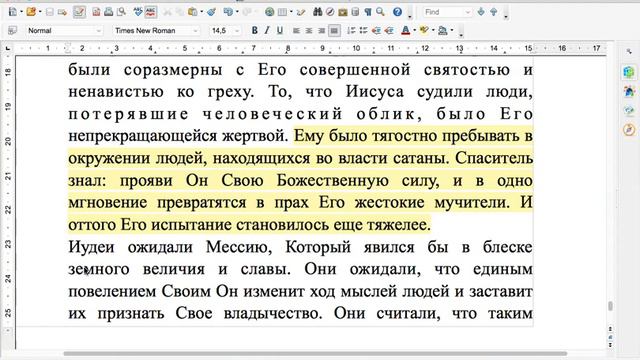Image resolution: width=640 pixels, height=360 pixels.
Task: Open the Times New Roman font dropdown
Action: [x=196, y=31]
